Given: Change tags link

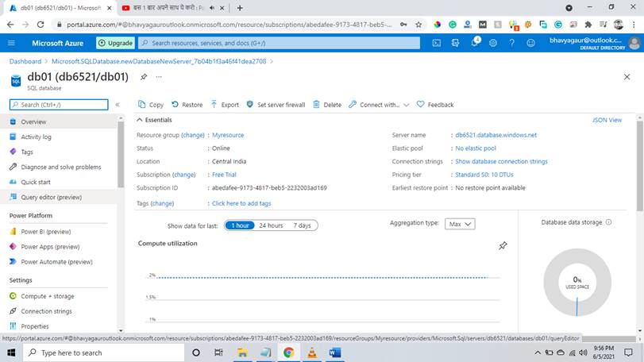Looking at the screenshot, I should 163,203.
